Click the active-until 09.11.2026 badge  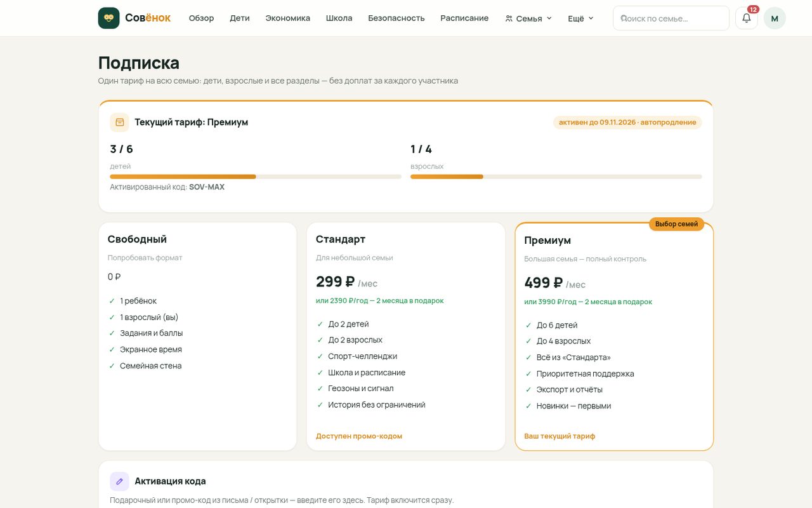point(627,122)
